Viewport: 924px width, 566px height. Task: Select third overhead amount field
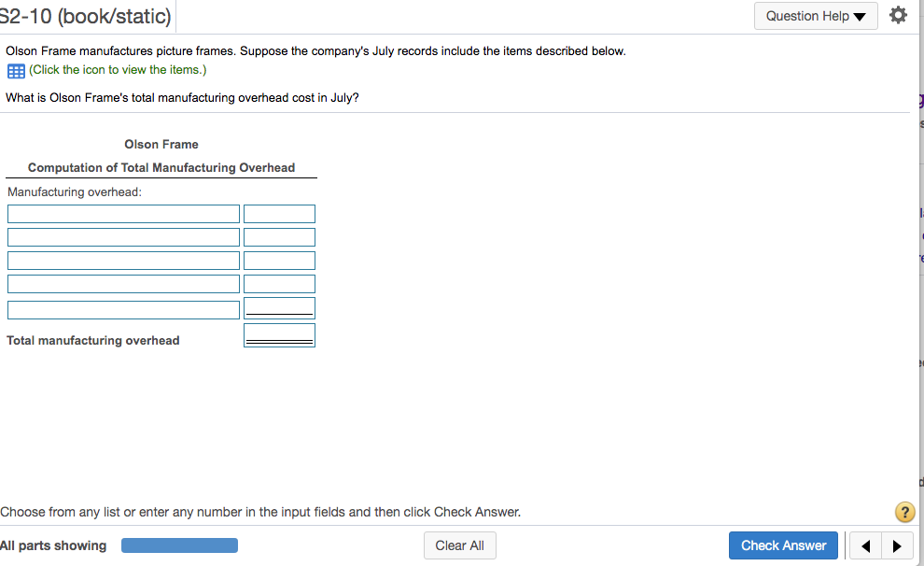(279, 261)
